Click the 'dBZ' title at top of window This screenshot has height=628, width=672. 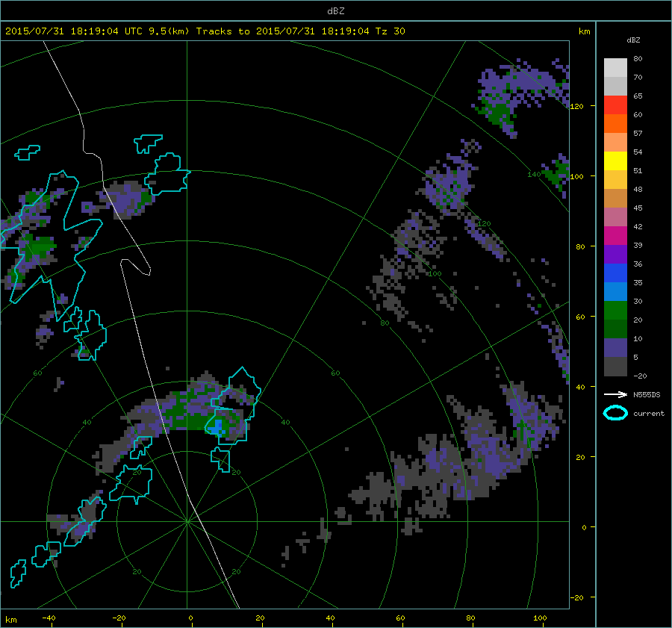335,10
